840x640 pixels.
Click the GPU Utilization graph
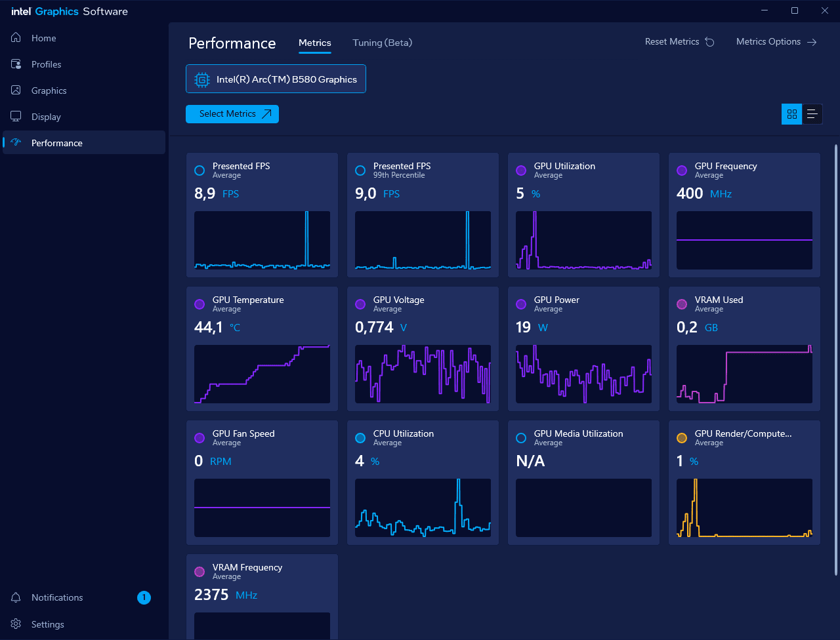tap(583, 240)
